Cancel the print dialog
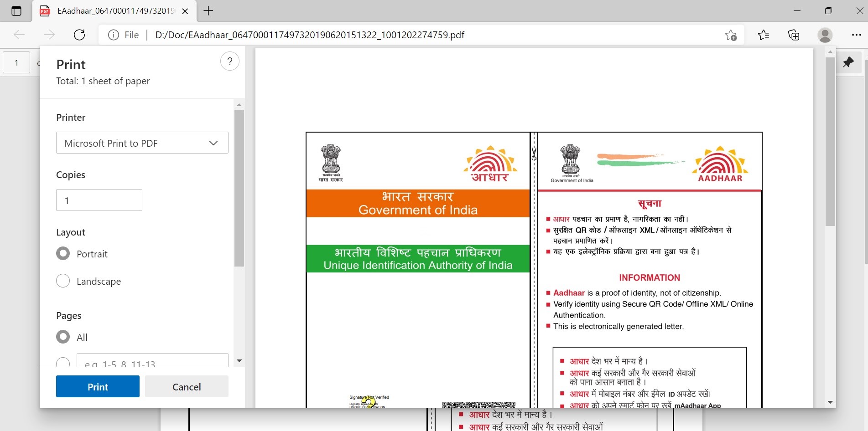Screen dimensions: 868x431 click(187, 386)
